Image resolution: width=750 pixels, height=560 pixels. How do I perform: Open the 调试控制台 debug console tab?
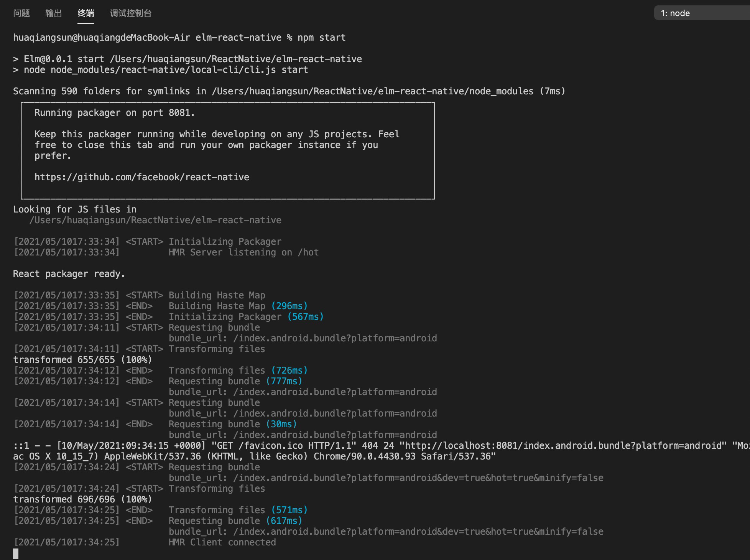(x=131, y=13)
